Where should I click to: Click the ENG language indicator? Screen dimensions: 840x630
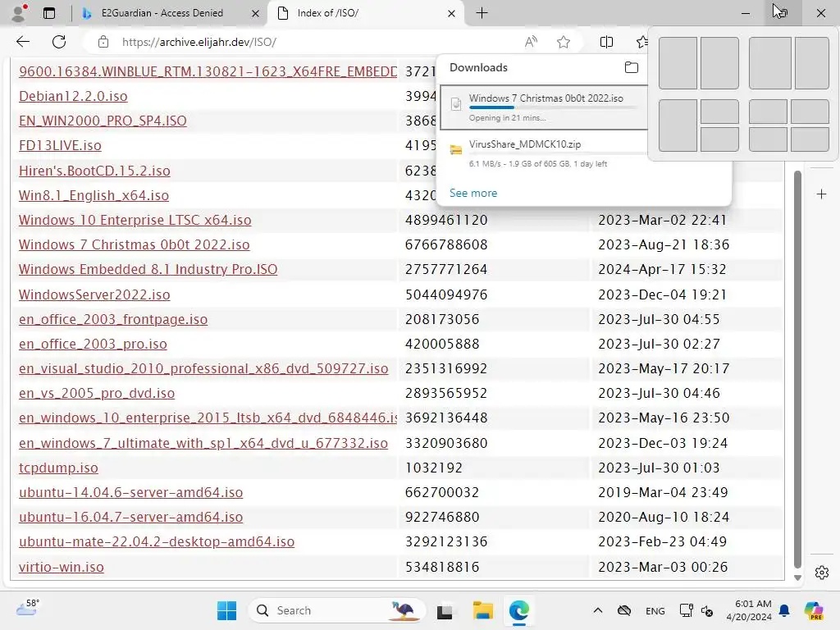tap(655, 610)
